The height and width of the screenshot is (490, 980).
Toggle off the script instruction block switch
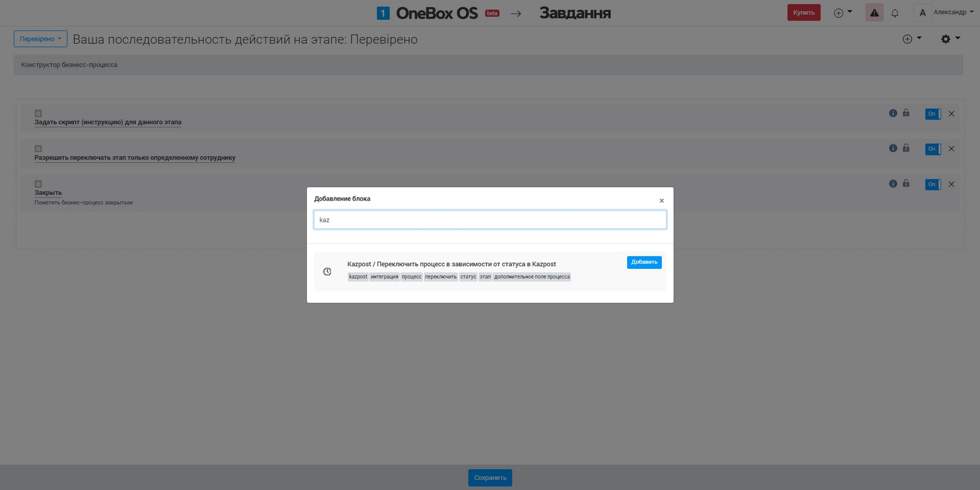[933, 114]
